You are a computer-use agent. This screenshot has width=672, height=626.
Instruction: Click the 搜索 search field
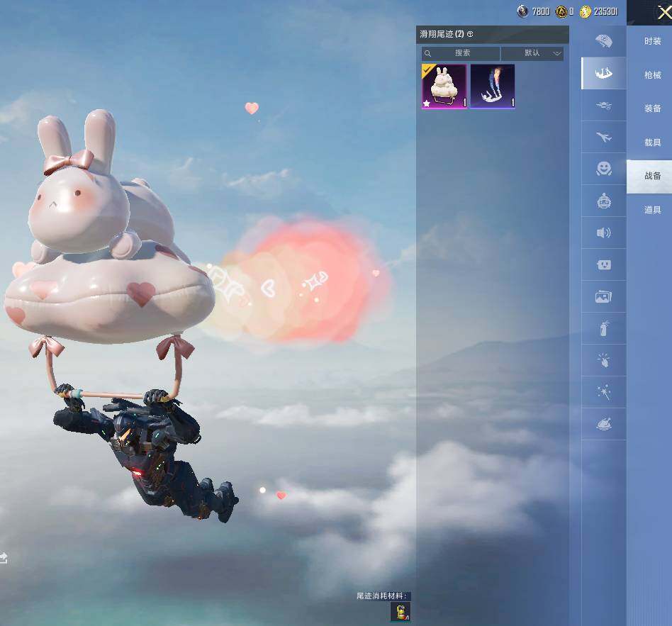pyautogui.click(x=461, y=53)
